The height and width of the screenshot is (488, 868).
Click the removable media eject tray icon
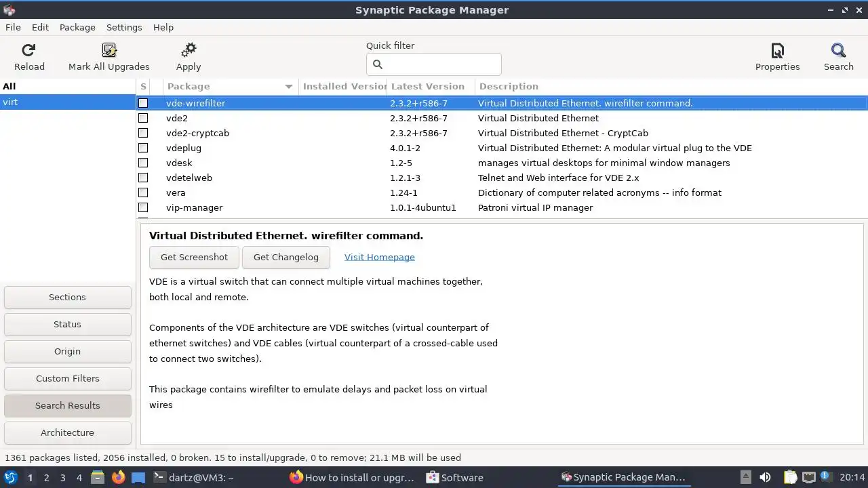coord(745,477)
